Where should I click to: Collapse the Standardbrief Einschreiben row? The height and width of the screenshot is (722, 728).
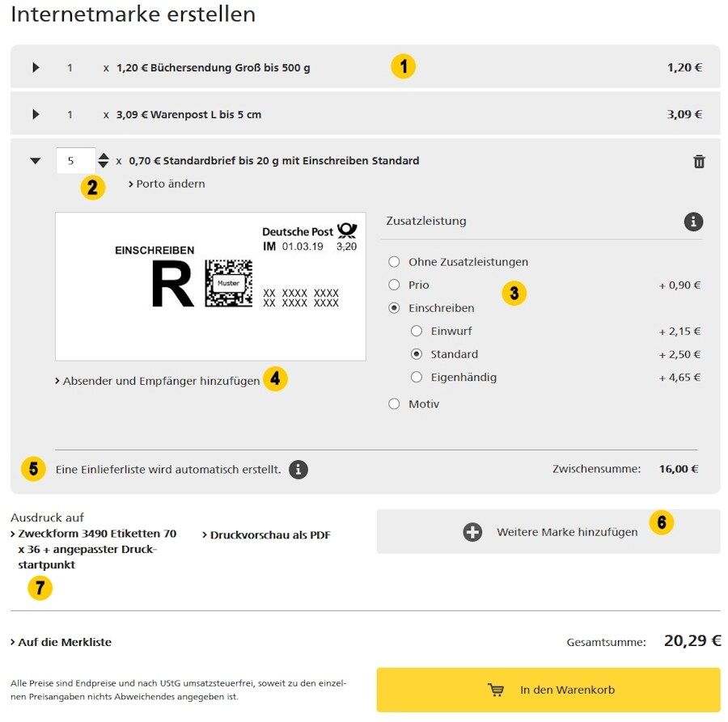point(35,161)
